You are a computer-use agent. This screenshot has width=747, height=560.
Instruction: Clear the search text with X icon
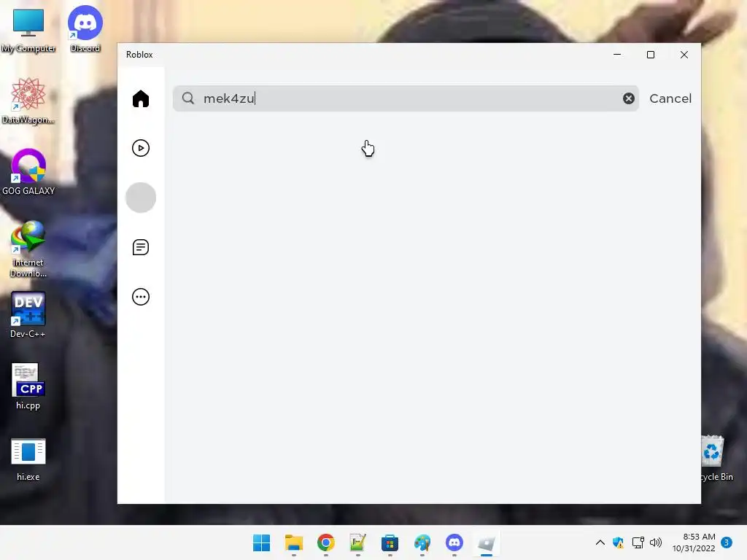click(x=628, y=98)
